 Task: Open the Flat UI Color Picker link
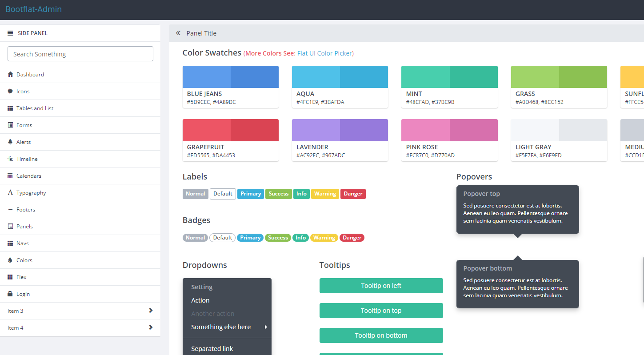(324, 53)
